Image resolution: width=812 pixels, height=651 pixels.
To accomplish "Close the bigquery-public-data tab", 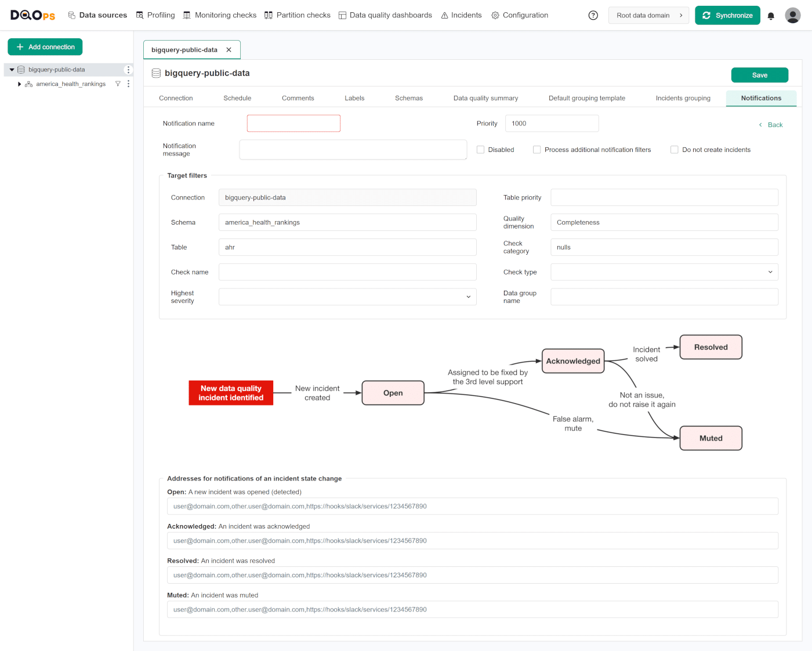I will coord(229,50).
